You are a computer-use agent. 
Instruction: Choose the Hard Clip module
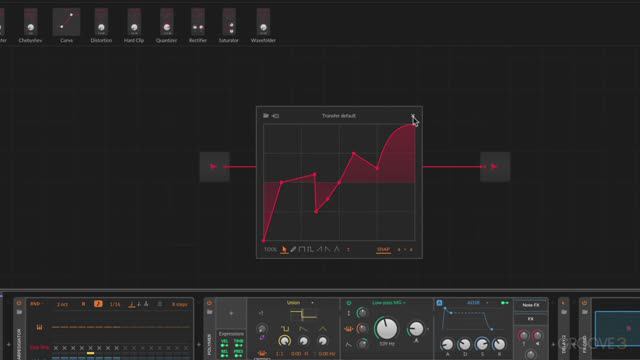tap(134, 25)
